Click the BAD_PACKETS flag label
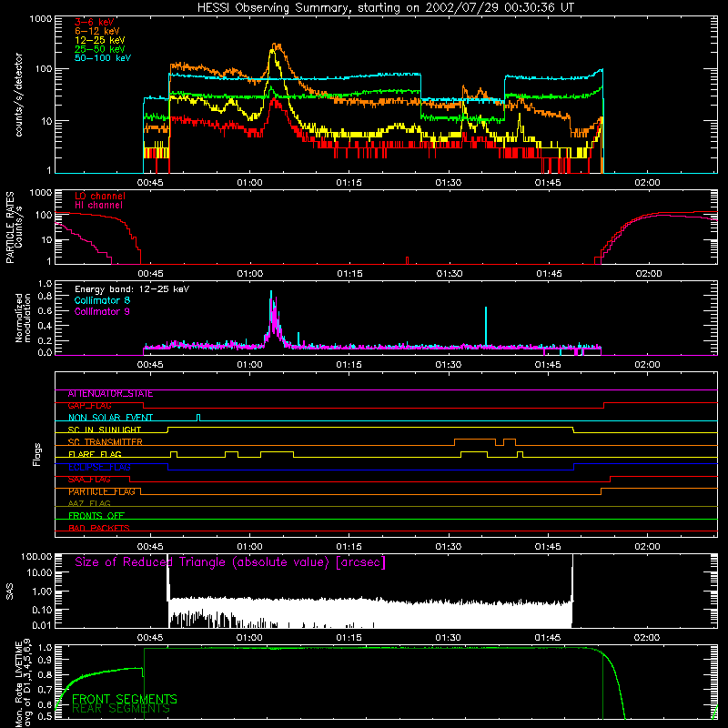 point(99,528)
